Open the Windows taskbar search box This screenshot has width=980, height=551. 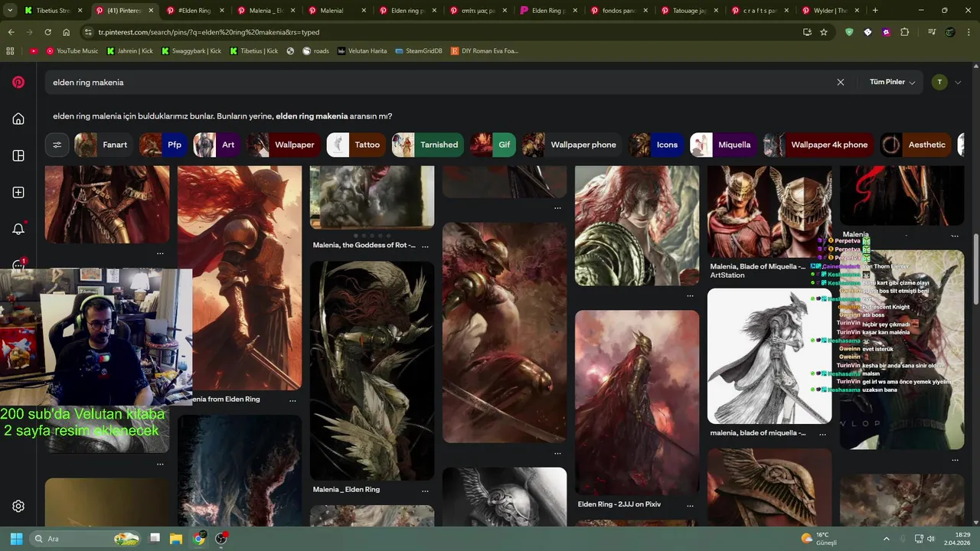pos(87,539)
